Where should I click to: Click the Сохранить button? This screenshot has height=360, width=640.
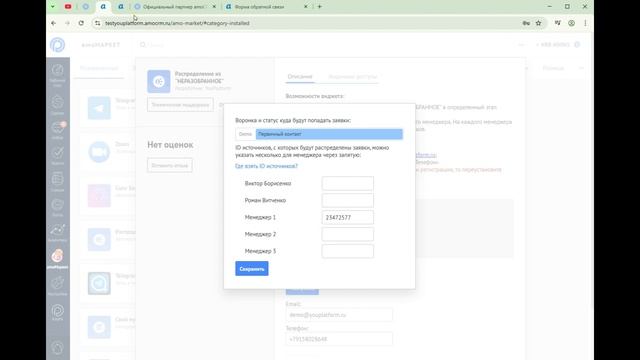coord(252,269)
